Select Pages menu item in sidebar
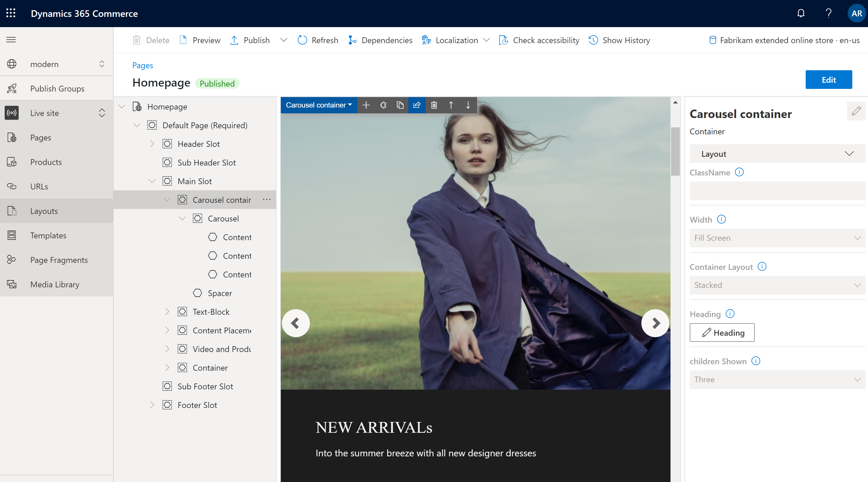Viewport: 868px width, 482px height. 40,137
